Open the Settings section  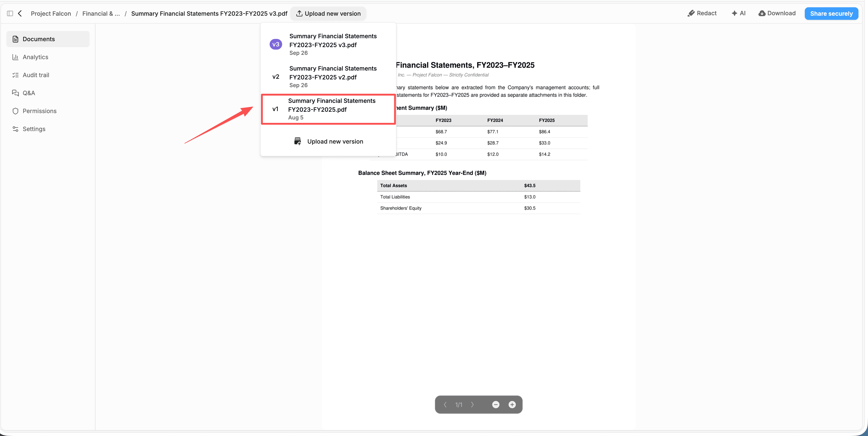click(x=48, y=129)
